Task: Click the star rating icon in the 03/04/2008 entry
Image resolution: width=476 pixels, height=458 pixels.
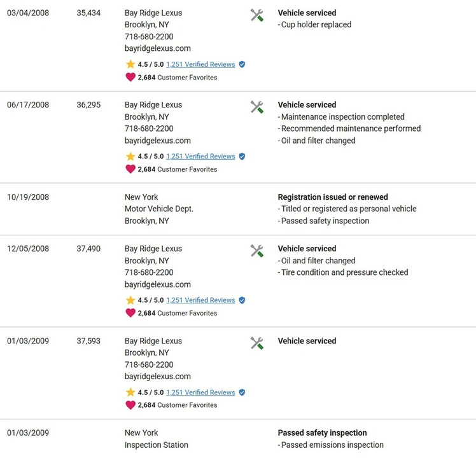Action: (130, 64)
